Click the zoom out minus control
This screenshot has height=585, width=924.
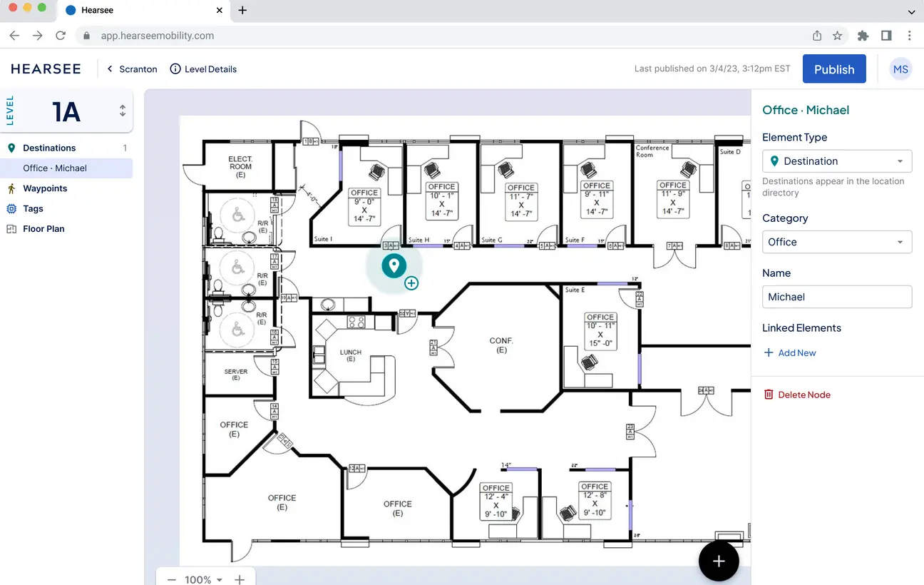coord(171,579)
